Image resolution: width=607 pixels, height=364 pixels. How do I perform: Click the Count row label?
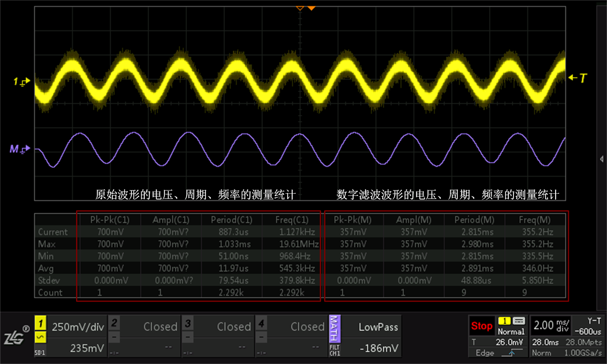50,292
